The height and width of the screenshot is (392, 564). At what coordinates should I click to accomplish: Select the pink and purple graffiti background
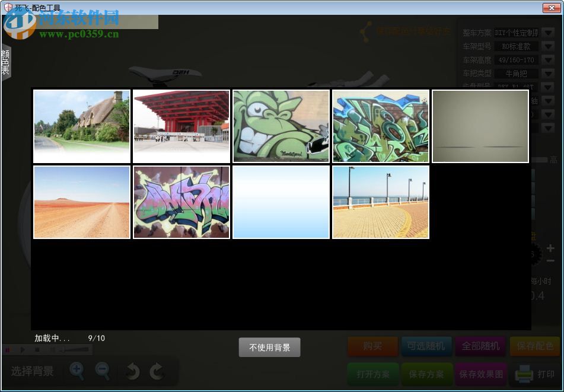(x=181, y=202)
